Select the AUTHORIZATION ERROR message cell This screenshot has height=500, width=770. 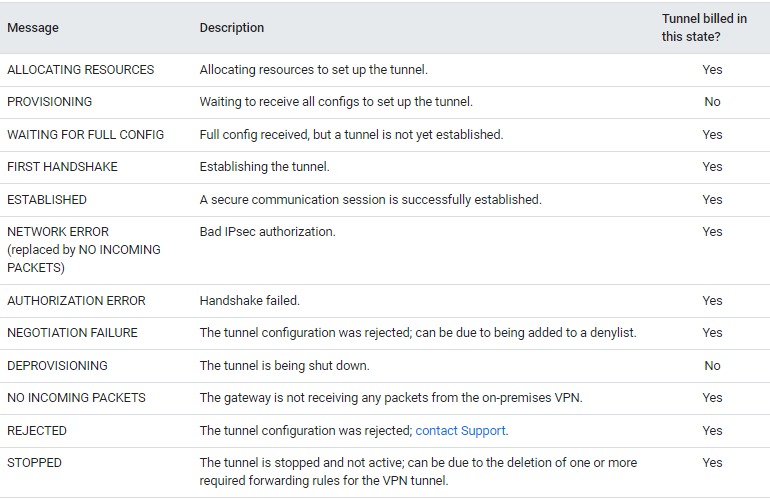(76, 301)
